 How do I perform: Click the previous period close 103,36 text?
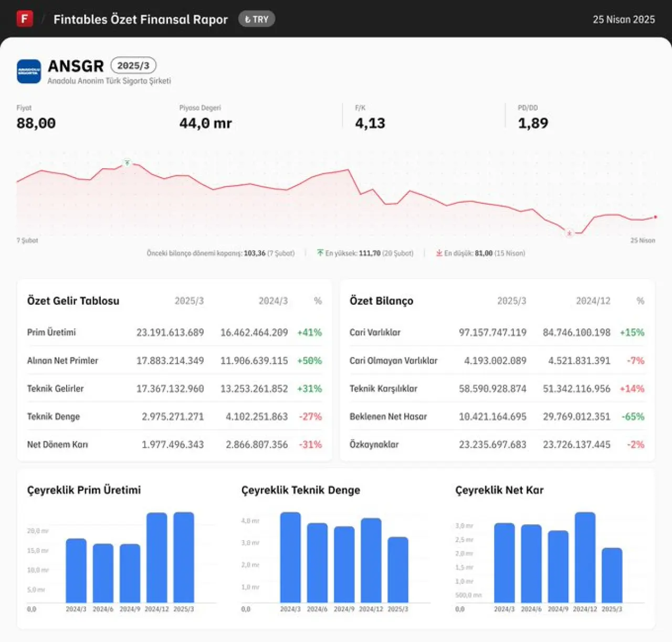click(220, 253)
